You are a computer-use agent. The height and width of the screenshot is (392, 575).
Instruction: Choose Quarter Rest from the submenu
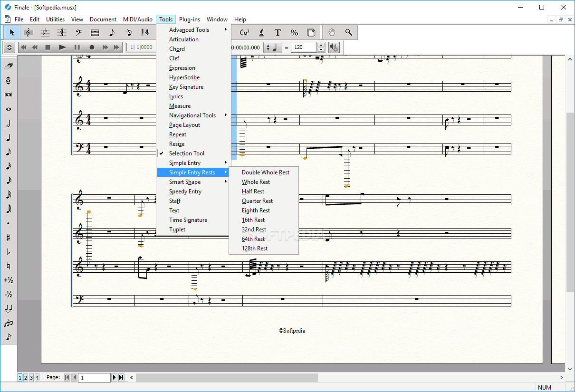(257, 201)
